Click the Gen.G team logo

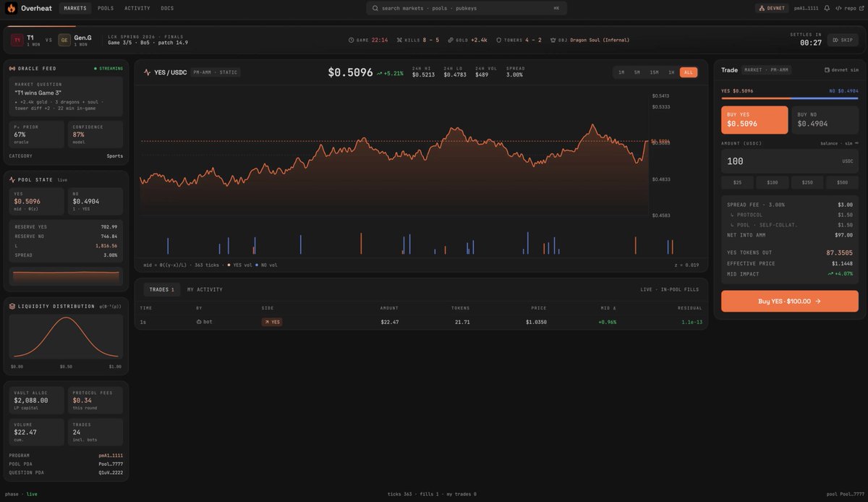tap(64, 41)
